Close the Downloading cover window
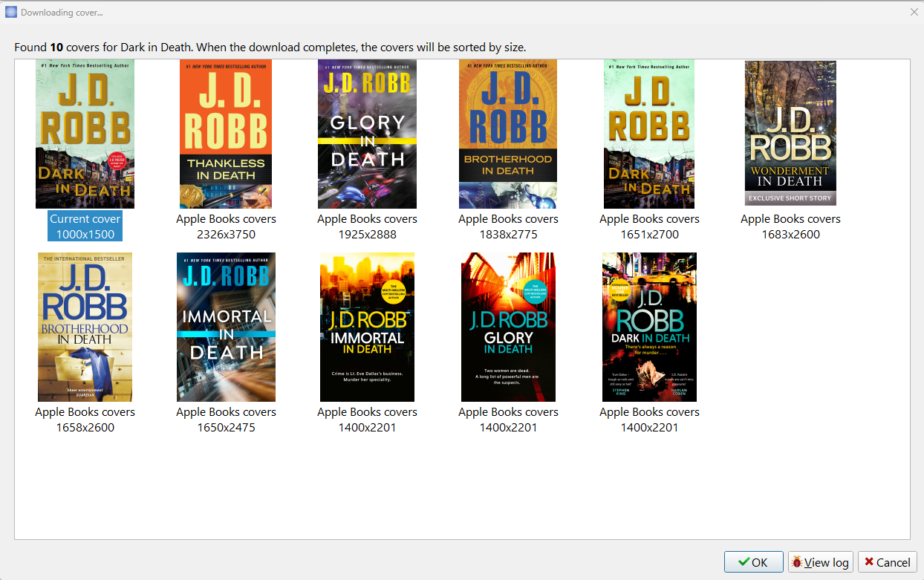This screenshot has height=580, width=924. 914,12
